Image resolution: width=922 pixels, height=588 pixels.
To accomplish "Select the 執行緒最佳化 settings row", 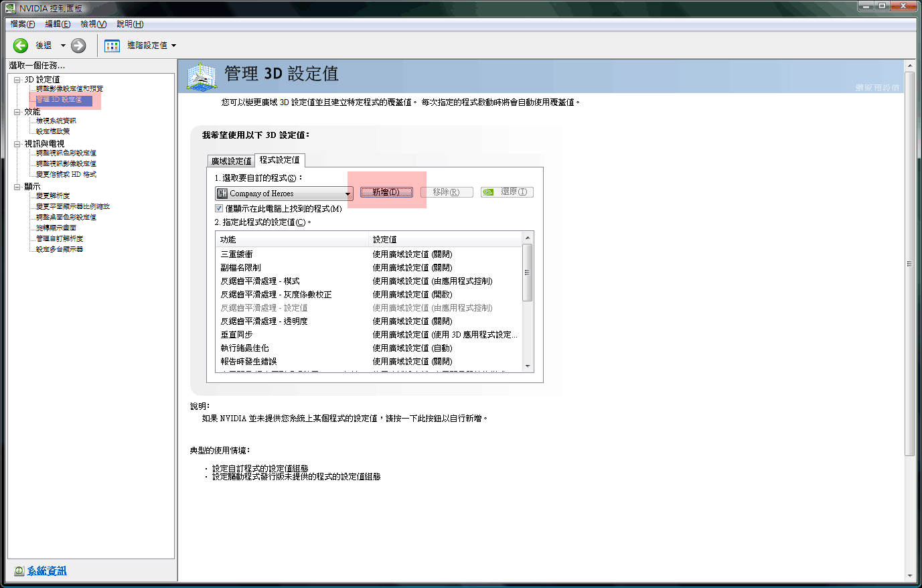I will (x=369, y=348).
